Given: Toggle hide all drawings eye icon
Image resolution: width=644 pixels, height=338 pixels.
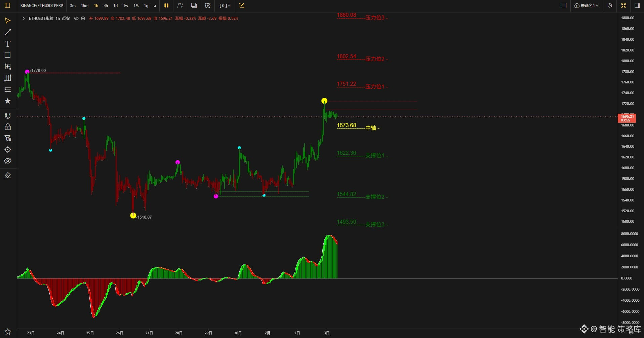Looking at the screenshot, I should 8,161.
